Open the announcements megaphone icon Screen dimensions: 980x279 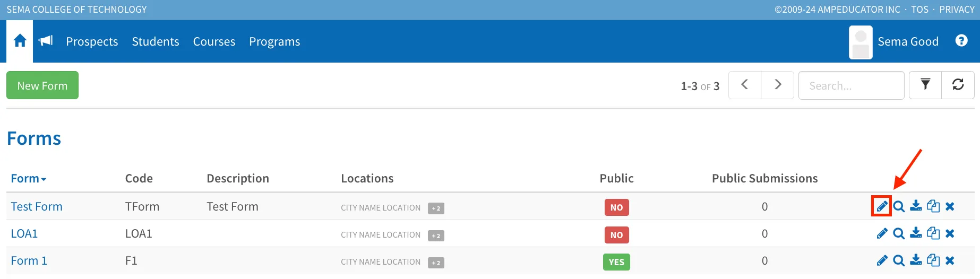[x=46, y=41]
